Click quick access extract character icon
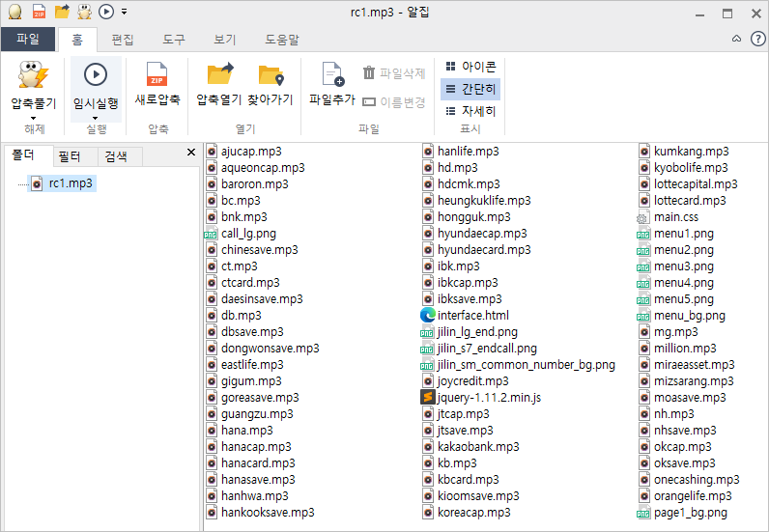 tap(84, 12)
